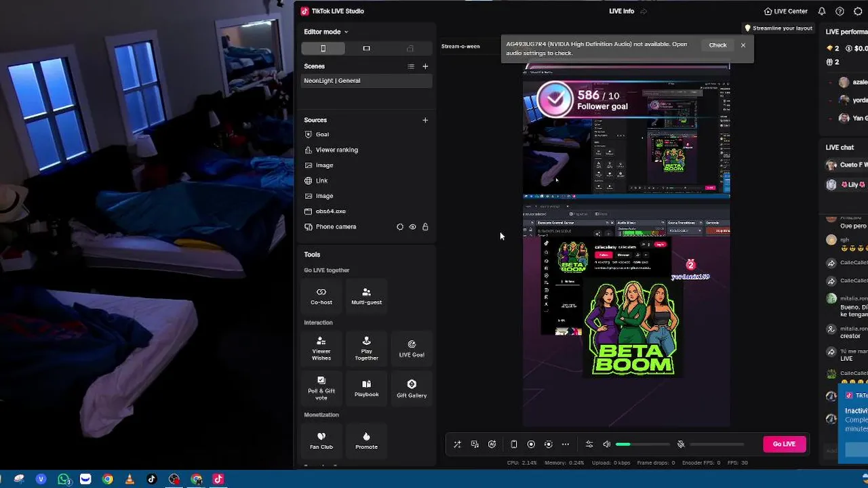Image resolution: width=868 pixels, height=488 pixels.
Task: Open more options ellipsis in bottom toolbar
Action: [566, 445]
